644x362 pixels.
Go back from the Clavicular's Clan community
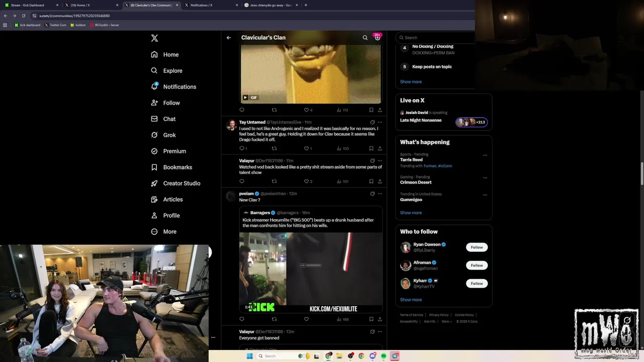pyautogui.click(x=228, y=38)
